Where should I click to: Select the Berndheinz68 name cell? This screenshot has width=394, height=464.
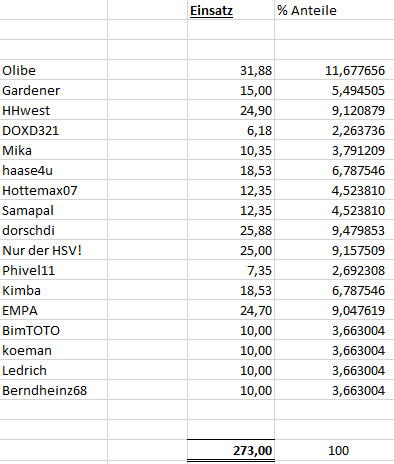(x=54, y=390)
